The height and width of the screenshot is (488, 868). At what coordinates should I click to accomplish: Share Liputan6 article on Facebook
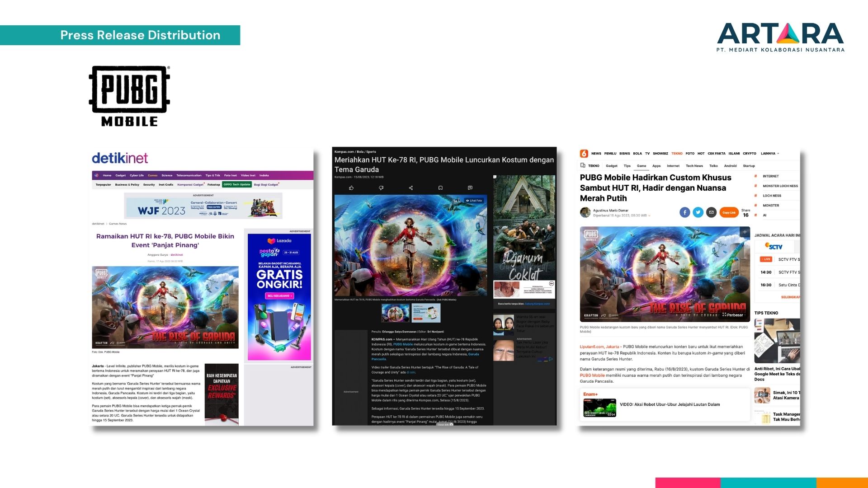(685, 212)
